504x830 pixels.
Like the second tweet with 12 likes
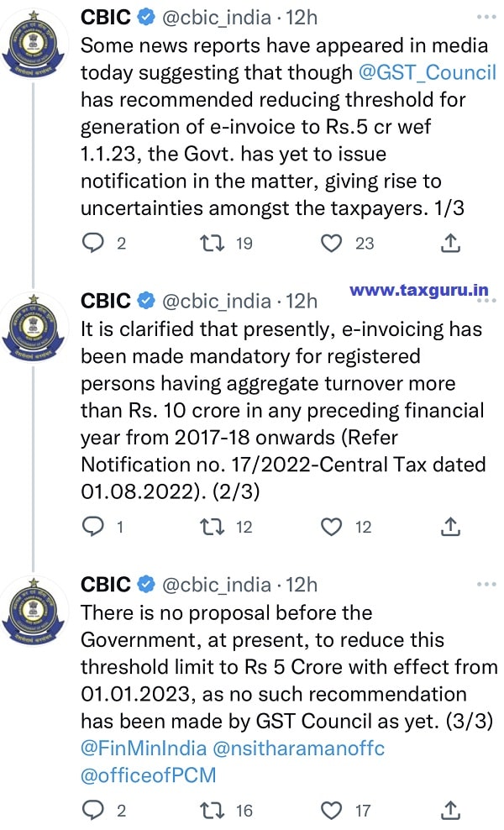click(x=333, y=527)
